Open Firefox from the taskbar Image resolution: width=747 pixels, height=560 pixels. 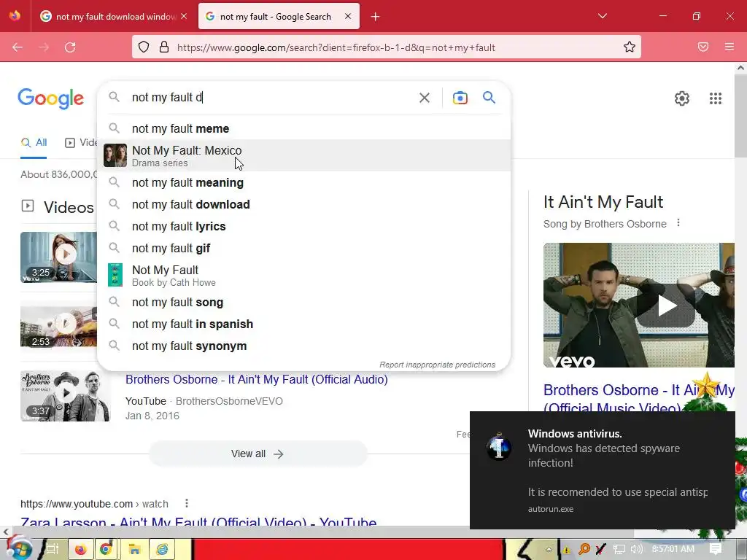tap(80, 549)
